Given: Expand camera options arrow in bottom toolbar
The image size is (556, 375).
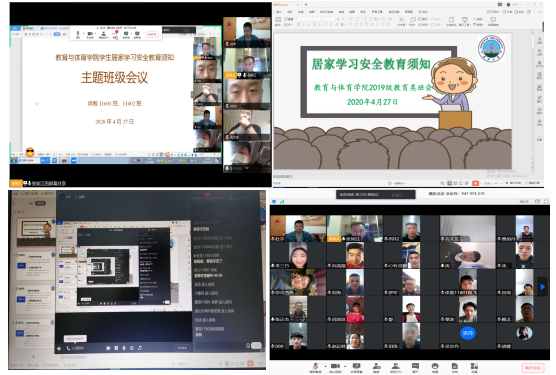Looking at the screenshot, I should point(345,366).
